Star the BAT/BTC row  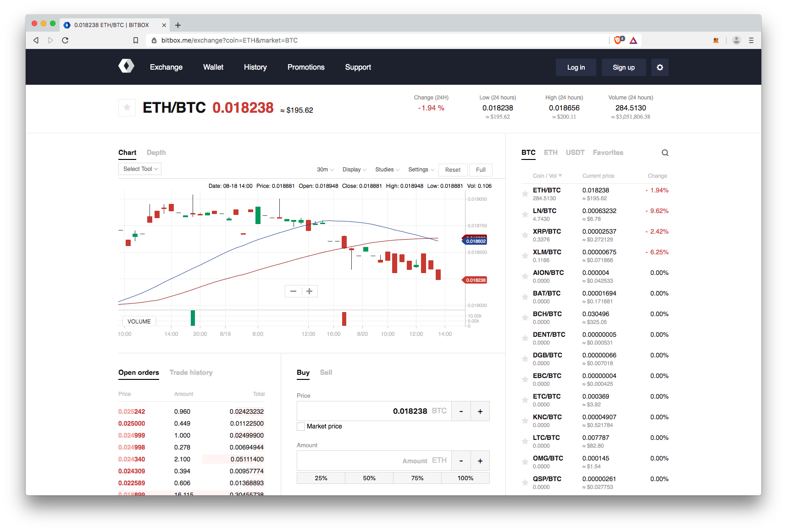coord(525,297)
